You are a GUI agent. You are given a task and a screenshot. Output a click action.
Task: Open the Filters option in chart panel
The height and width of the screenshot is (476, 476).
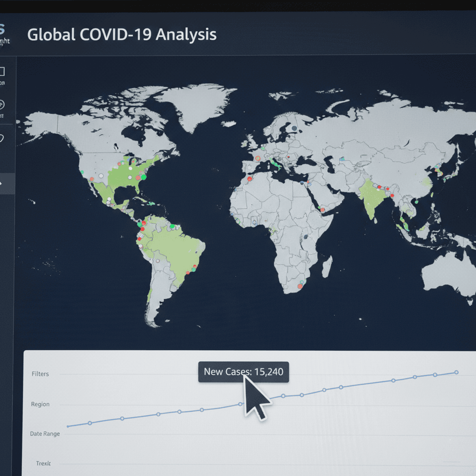pos(40,374)
